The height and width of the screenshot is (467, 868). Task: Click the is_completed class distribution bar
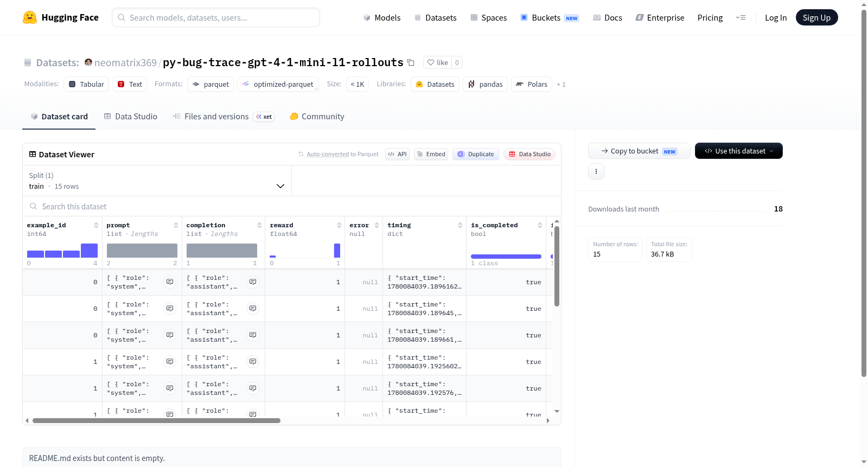pyautogui.click(x=506, y=256)
